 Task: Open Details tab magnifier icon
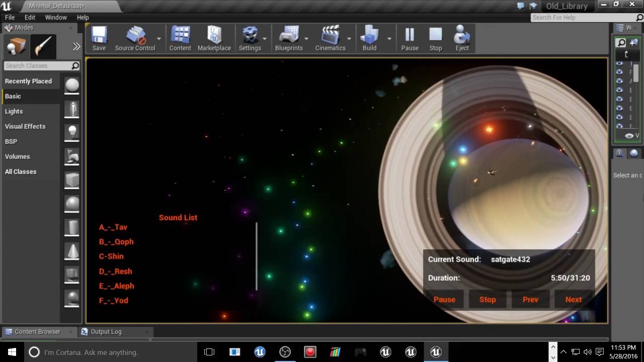click(620, 153)
